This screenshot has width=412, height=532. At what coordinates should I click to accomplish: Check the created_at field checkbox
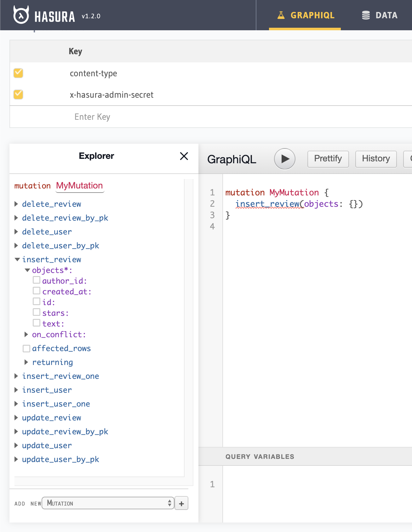(x=37, y=291)
